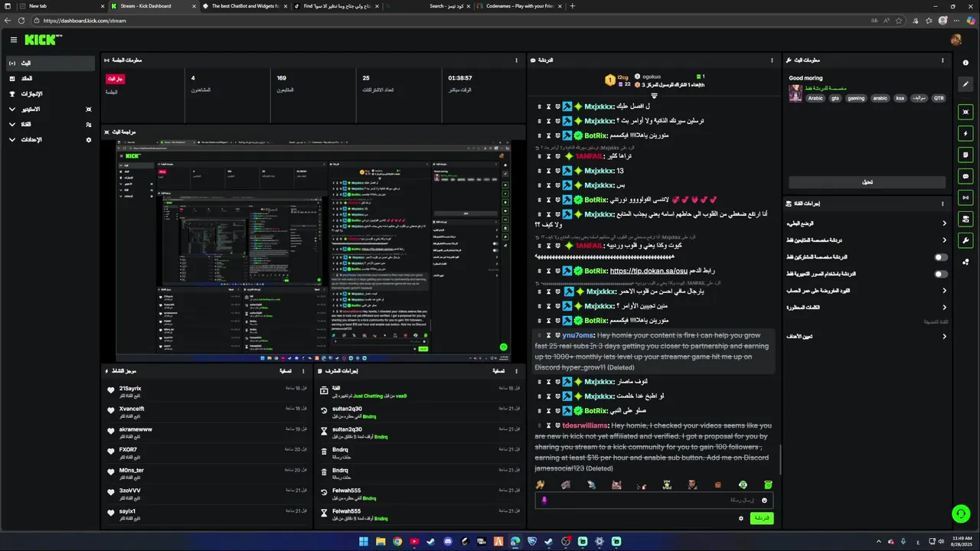Open the profile avatar in the header
Viewport: 980px width, 551px height.
coord(955,40)
